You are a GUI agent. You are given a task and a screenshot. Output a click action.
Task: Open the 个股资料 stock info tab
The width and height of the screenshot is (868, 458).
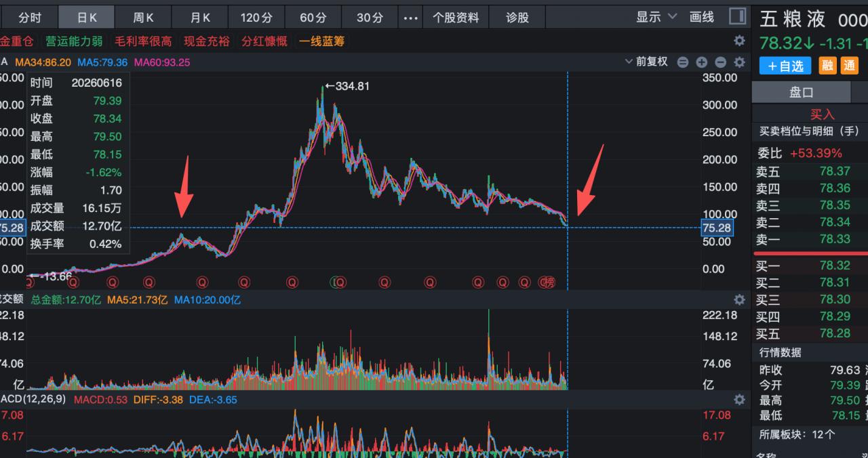click(456, 18)
